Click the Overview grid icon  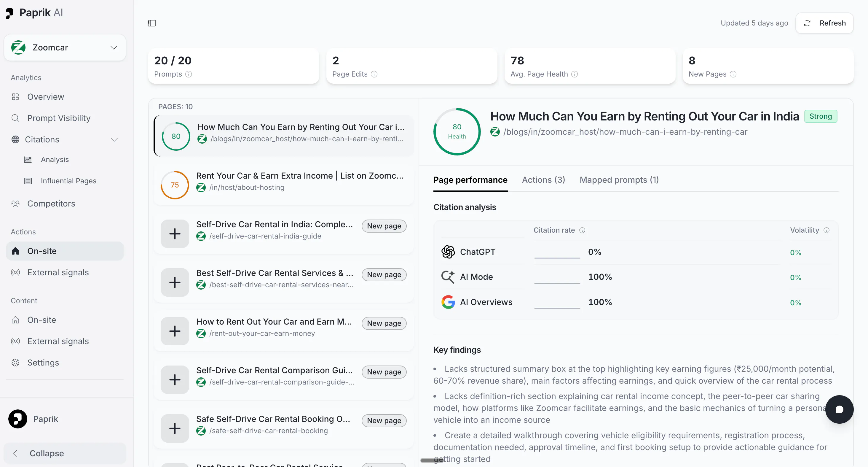click(x=15, y=97)
